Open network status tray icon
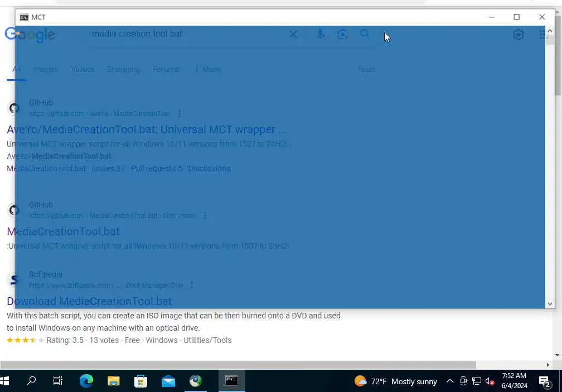Viewport: 562px width, 392px height. (x=476, y=381)
